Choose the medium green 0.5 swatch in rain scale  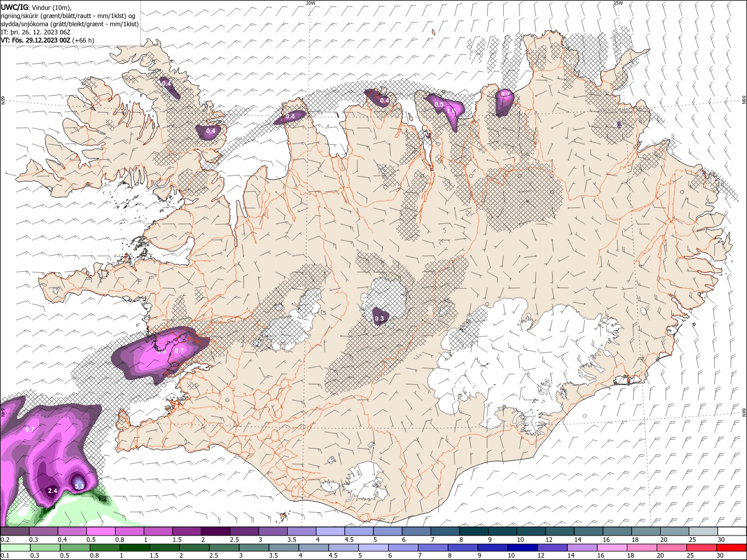pos(75,548)
